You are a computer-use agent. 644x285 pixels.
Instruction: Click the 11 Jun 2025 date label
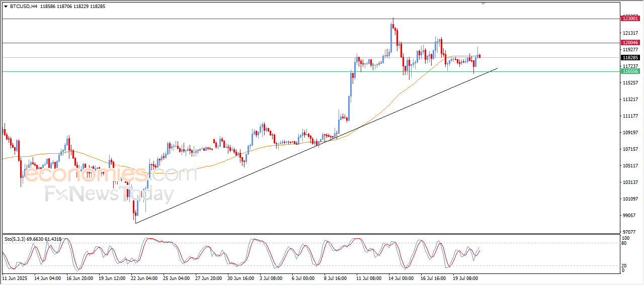coord(14,277)
